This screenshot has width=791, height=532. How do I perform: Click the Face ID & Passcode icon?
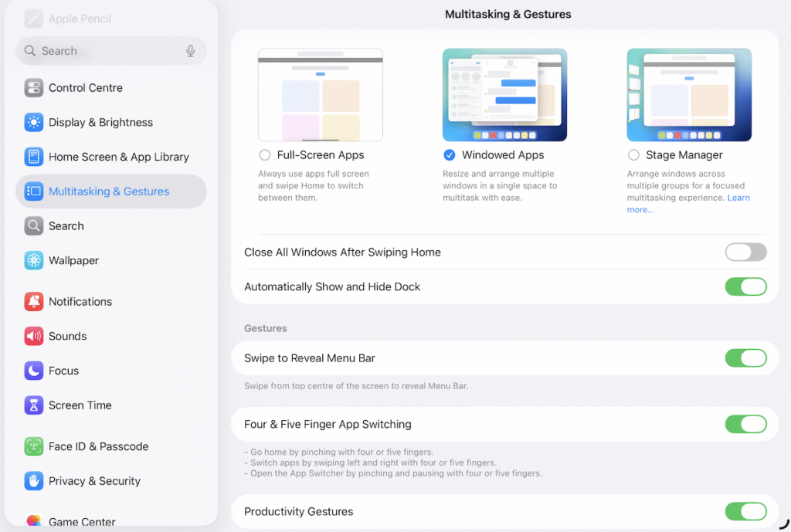[x=34, y=446]
